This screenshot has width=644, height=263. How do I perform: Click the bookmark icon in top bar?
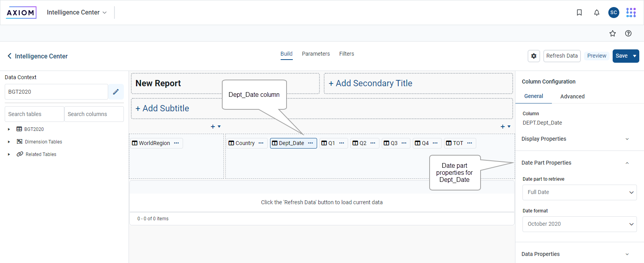(579, 13)
